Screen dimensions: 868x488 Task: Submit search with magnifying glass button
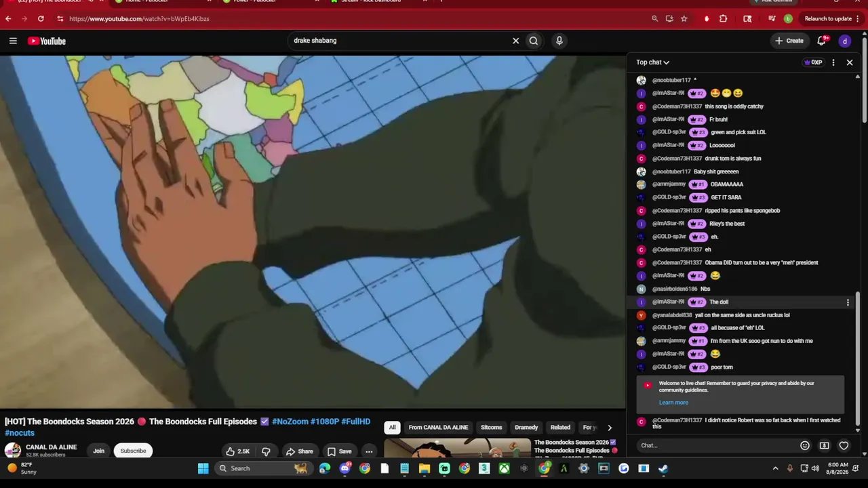pos(534,41)
